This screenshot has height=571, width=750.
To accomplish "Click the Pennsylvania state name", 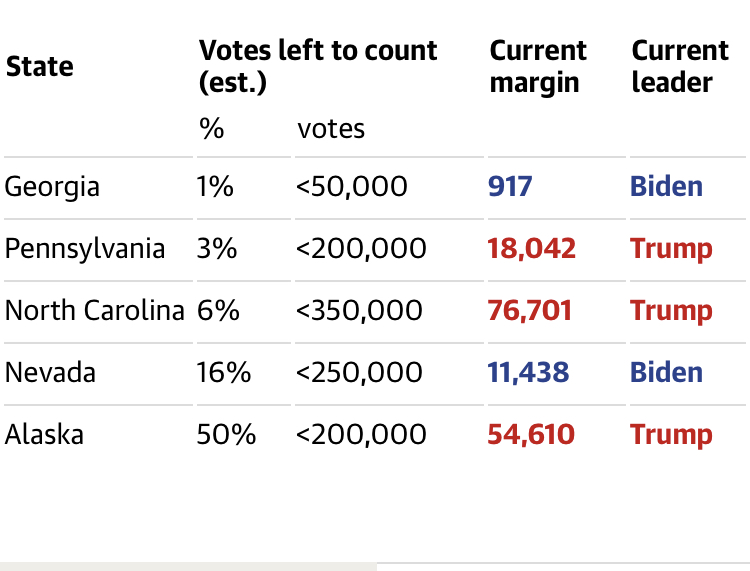I will (85, 249).
